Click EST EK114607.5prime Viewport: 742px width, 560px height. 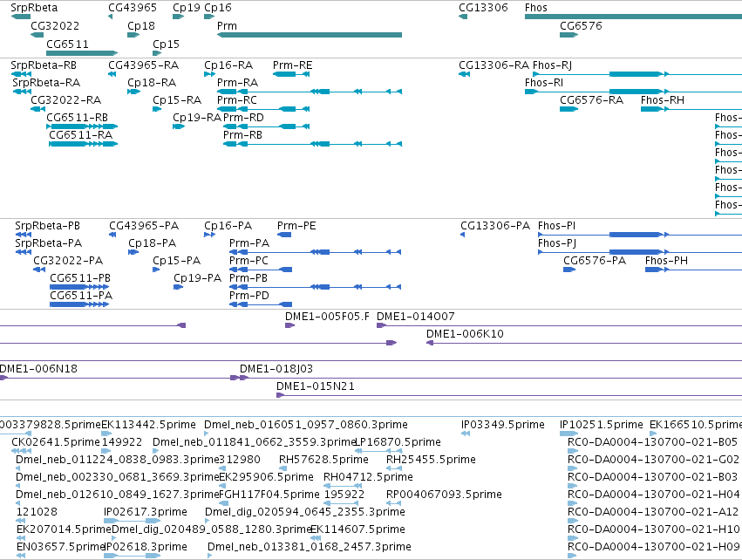tap(357, 530)
